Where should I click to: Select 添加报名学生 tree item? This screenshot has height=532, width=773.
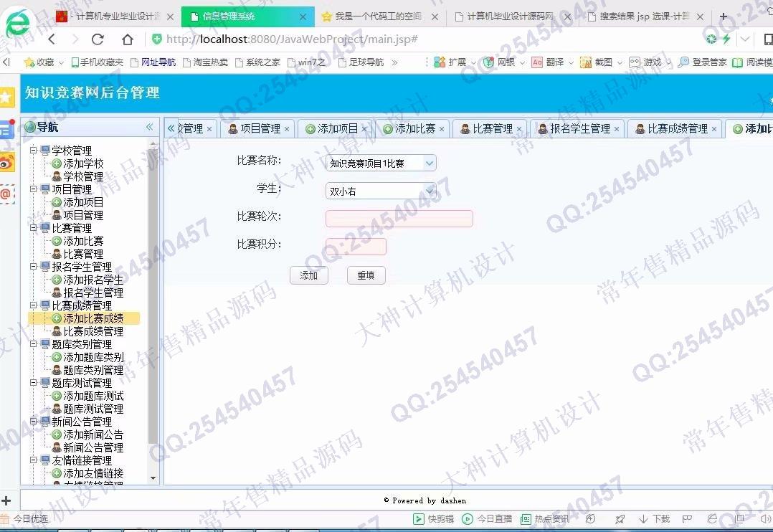coord(93,280)
